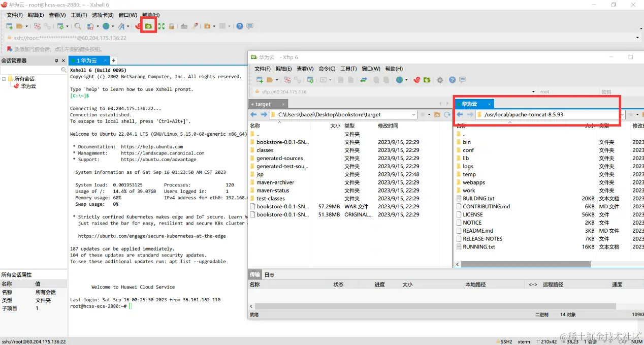The image size is (644, 345).
Task: Open the remote path dropdown for apache-tomcat-8.5.93
Action: [622, 115]
